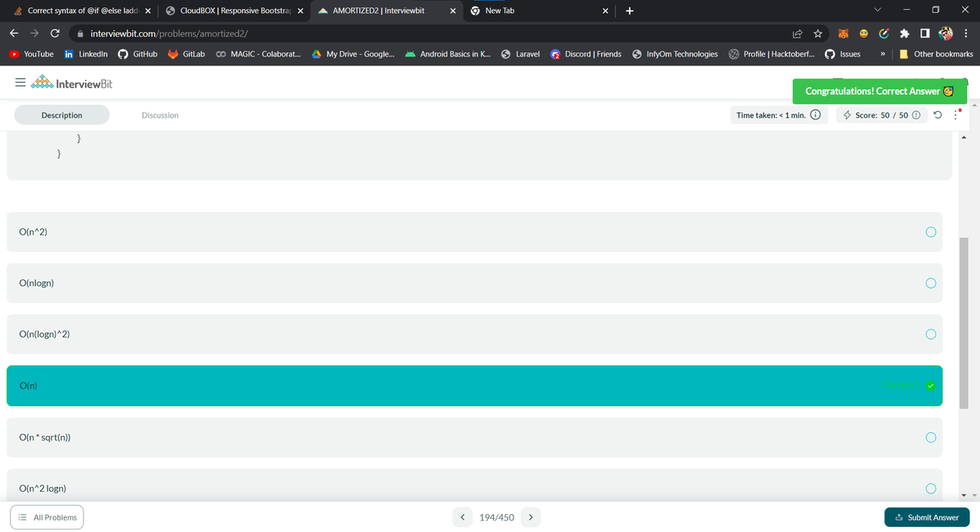Image resolution: width=980 pixels, height=532 pixels.
Task: Click the 194/450 problem counter
Action: [x=497, y=517]
